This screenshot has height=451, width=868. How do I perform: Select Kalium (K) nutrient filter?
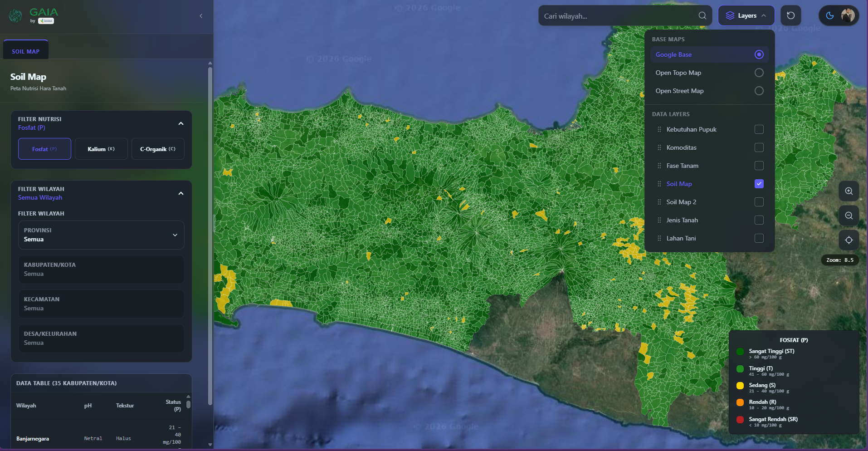point(101,149)
